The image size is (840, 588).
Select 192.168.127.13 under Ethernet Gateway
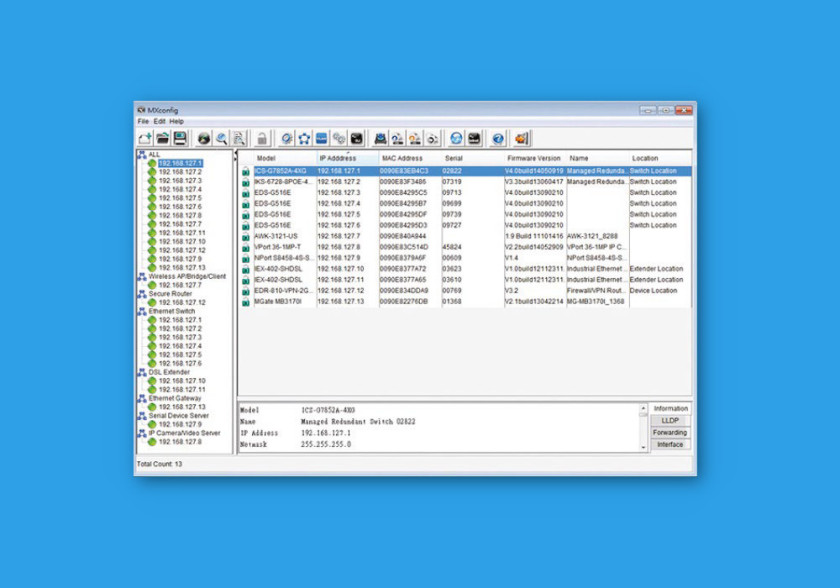coord(182,407)
